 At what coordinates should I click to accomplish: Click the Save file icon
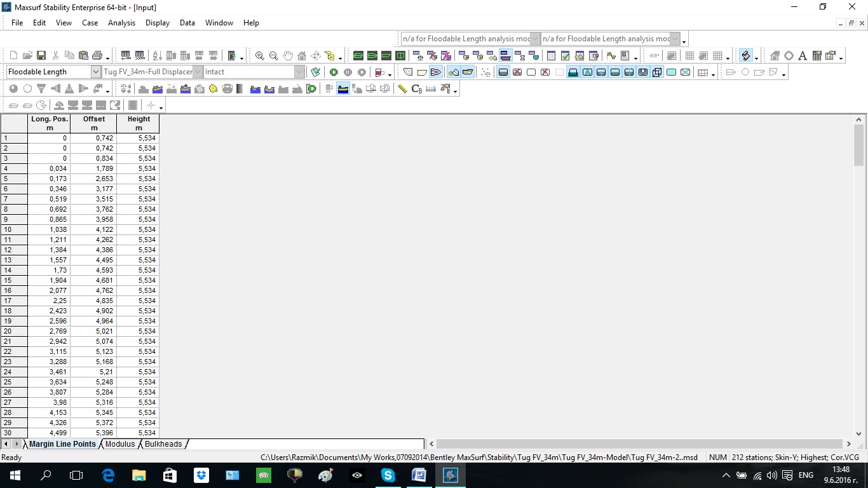coord(41,56)
